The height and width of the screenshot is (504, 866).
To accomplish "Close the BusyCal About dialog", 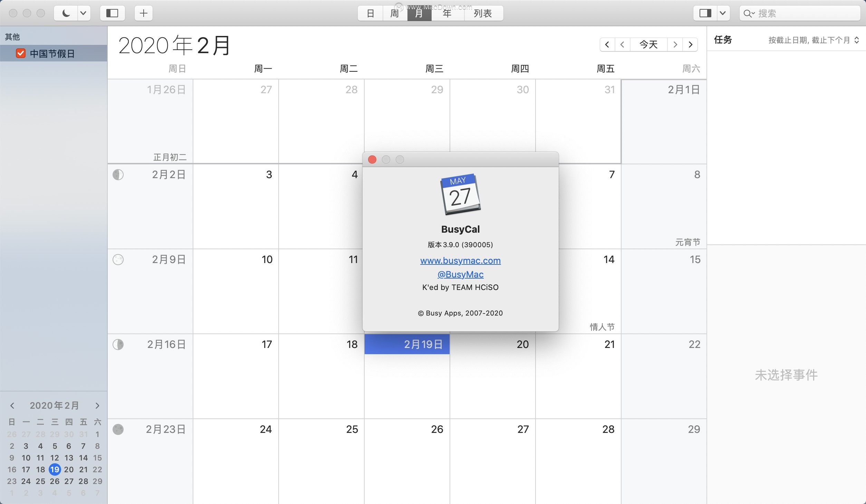I will click(x=372, y=159).
